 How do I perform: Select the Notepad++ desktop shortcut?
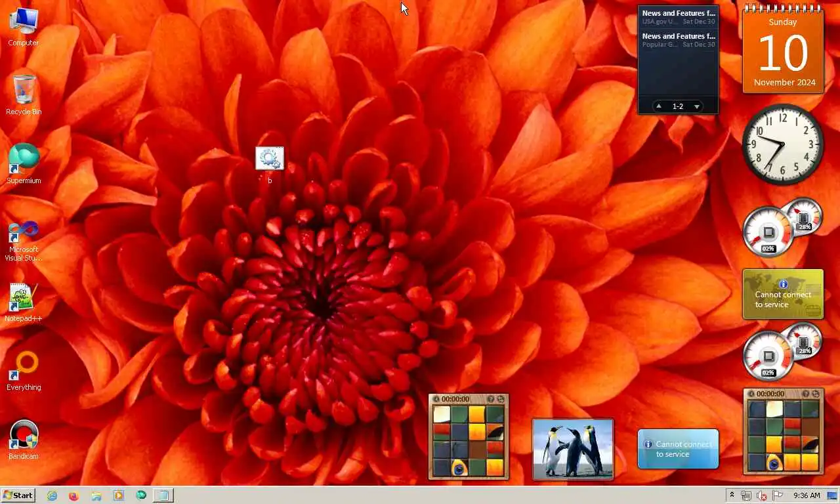[24, 303]
